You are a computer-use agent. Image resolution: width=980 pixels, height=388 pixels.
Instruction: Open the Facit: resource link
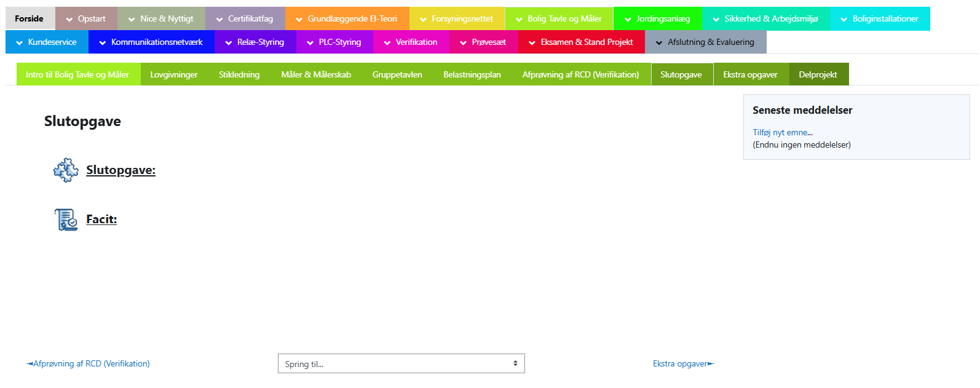coord(101,220)
